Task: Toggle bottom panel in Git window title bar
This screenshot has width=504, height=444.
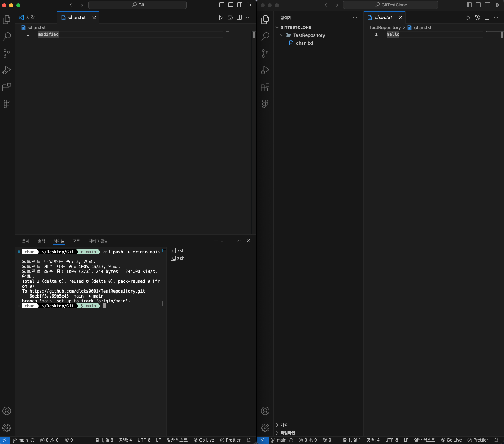Action: 231,5
